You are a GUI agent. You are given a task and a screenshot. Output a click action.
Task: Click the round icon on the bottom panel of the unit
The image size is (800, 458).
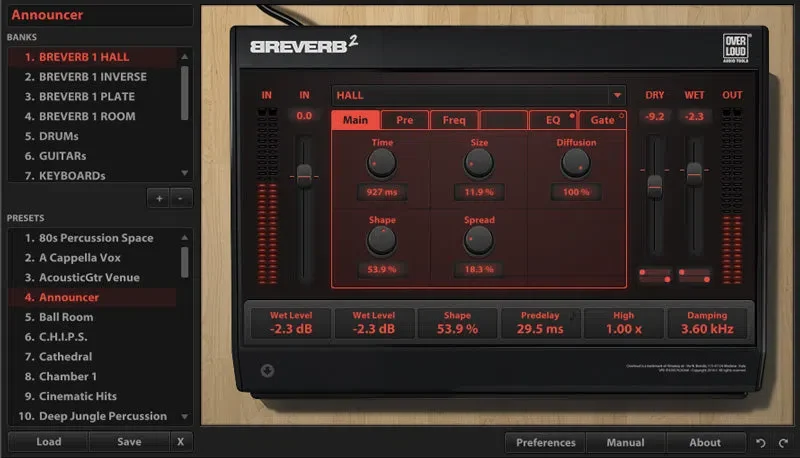(x=267, y=371)
